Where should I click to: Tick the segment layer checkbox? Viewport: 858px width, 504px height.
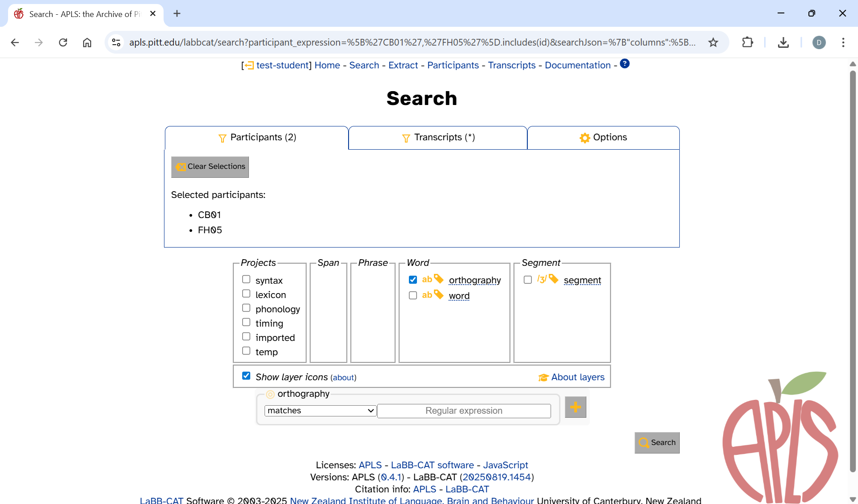pos(528,280)
